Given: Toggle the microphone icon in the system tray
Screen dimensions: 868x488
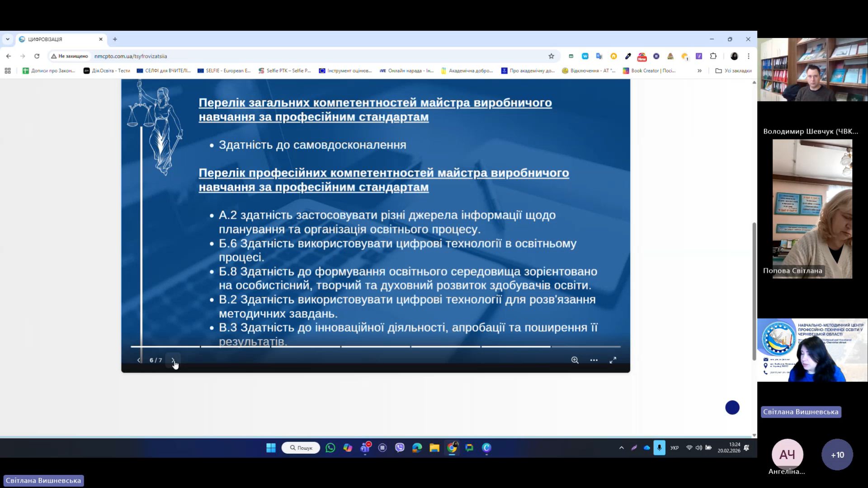Looking at the screenshot, I should coord(659,448).
